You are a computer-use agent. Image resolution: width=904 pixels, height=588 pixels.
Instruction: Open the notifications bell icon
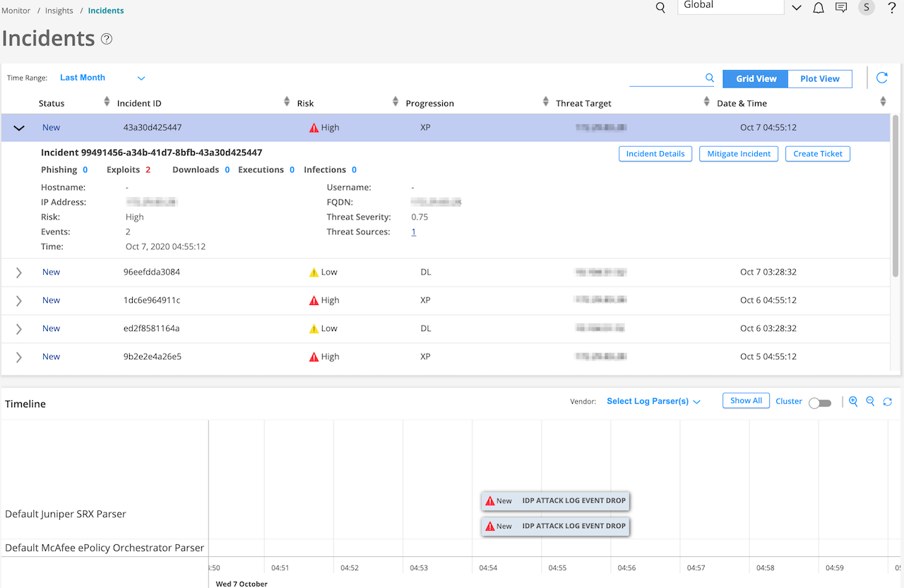819,8
